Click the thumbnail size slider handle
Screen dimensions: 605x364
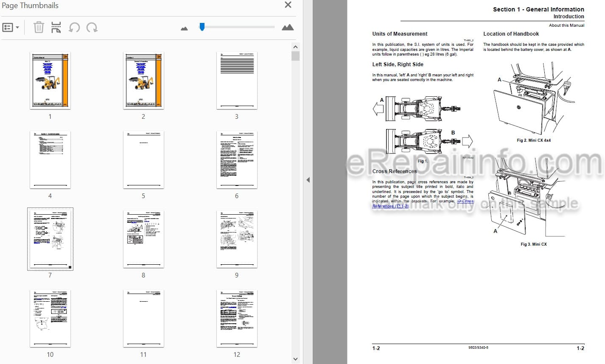202,27
